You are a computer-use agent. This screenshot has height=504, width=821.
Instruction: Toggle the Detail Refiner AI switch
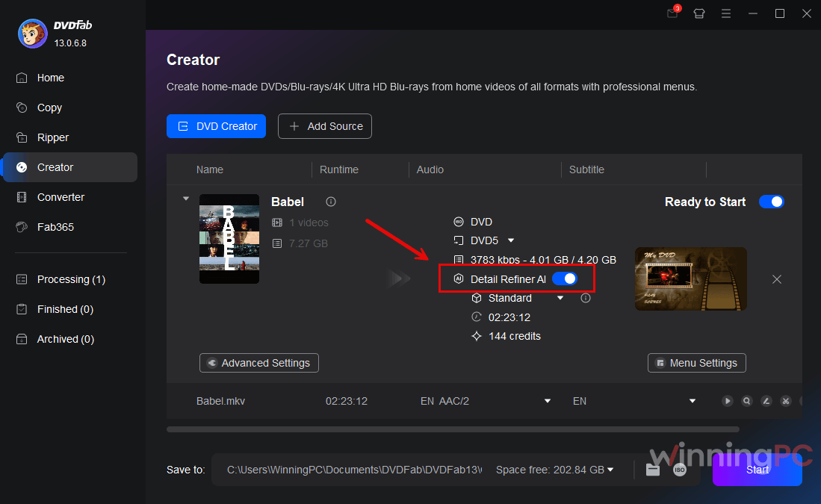pyautogui.click(x=565, y=279)
